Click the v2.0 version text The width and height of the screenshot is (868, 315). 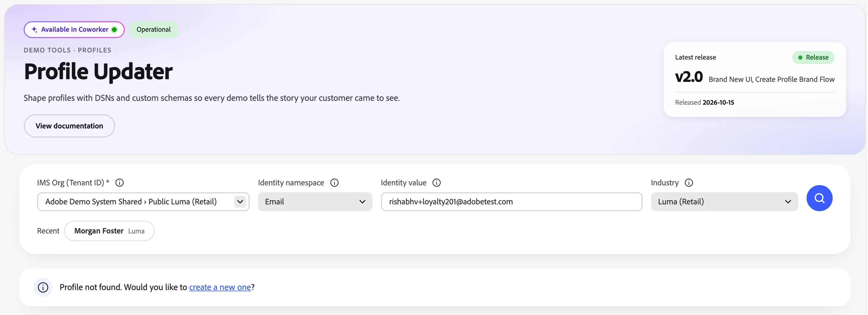(689, 77)
